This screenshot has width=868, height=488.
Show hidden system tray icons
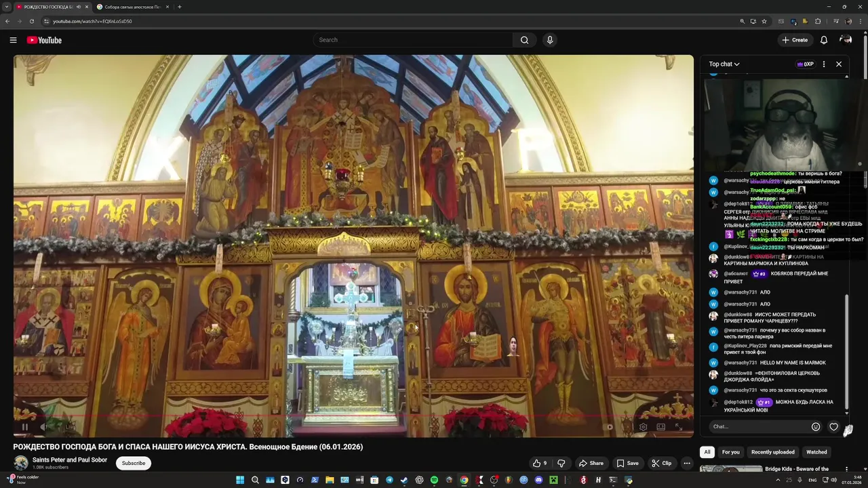click(778, 480)
